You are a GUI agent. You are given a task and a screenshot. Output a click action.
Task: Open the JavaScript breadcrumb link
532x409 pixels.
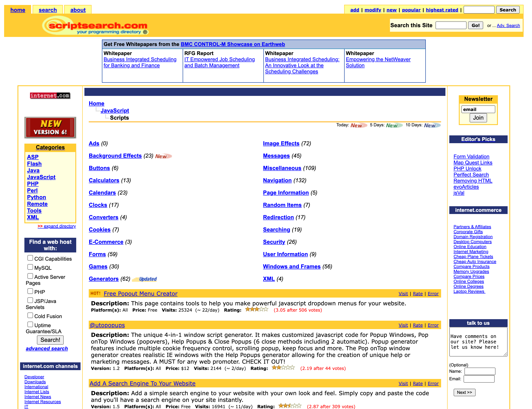[x=115, y=111]
